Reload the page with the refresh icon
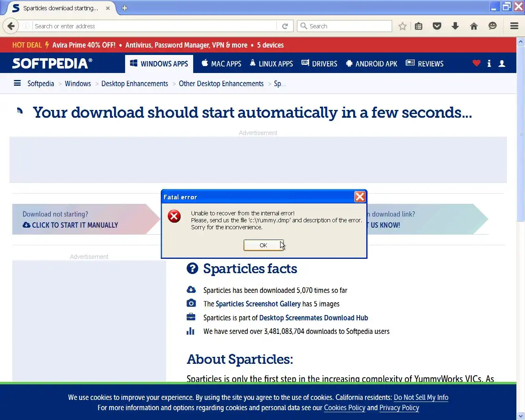The width and height of the screenshot is (525, 420). point(285,26)
